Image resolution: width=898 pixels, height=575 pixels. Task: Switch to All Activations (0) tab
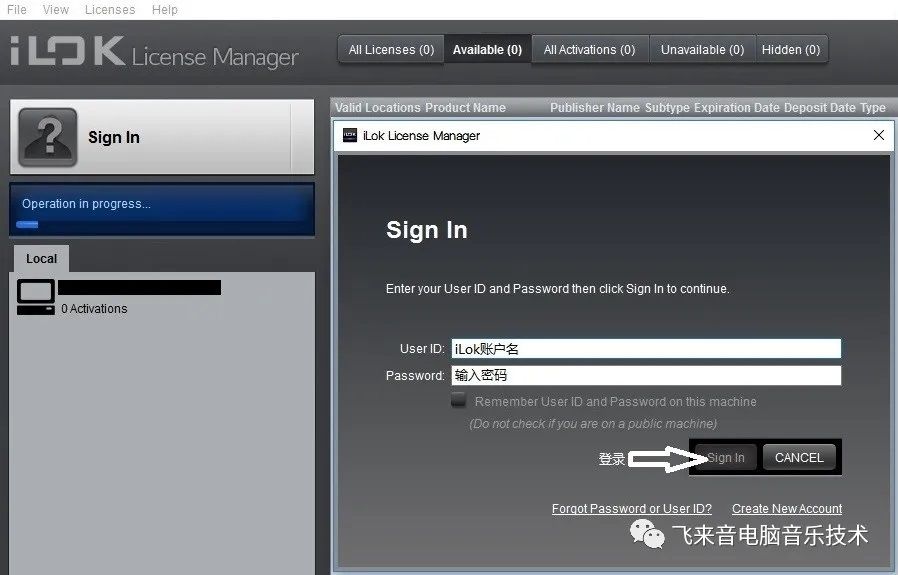[589, 50]
